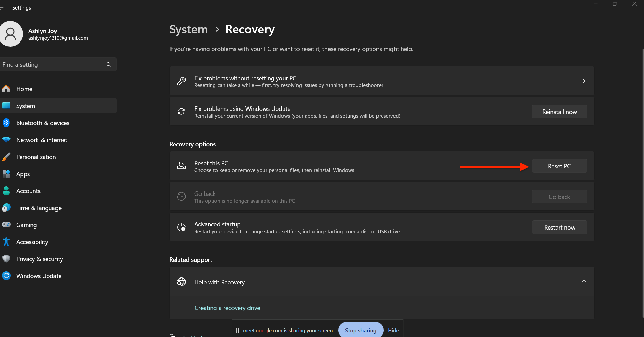The width and height of the screenshot is (644, 337).
Task: Open Home from the sidebar icon
Action: pyautogui.click(x=6, y=89)
